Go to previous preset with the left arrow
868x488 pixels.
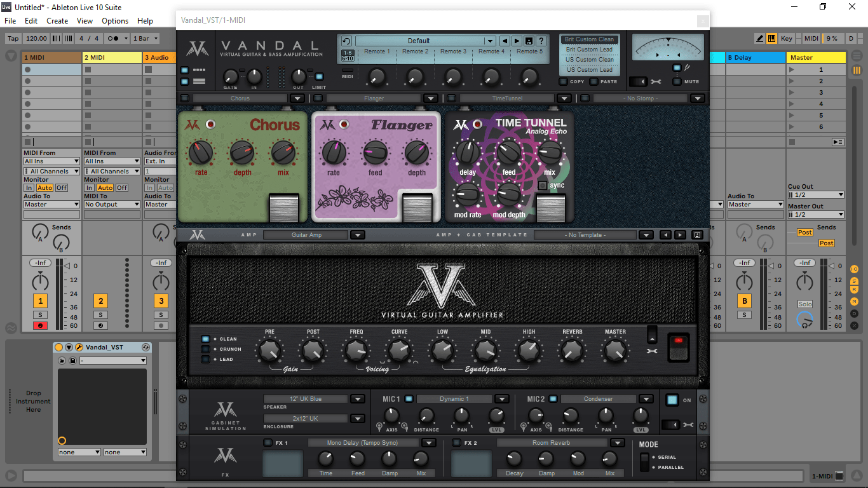tap(505, 41)
